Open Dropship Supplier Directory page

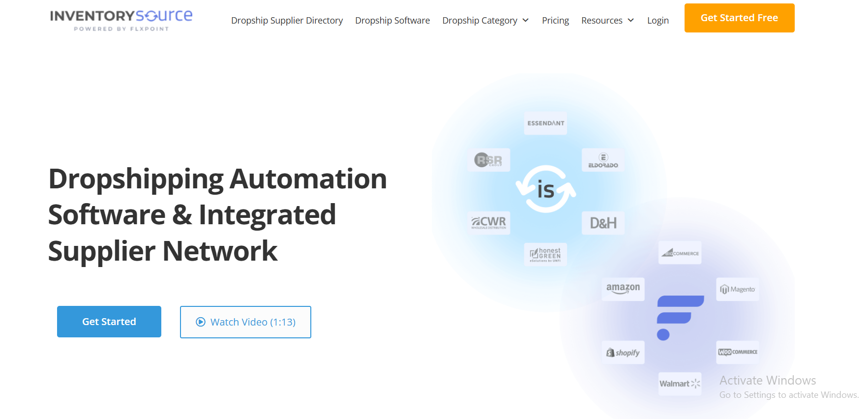tap(287, 20)
